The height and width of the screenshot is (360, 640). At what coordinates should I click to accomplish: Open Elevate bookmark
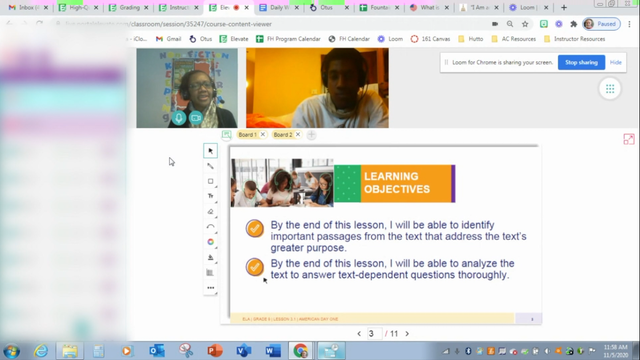pyautogui.click(x=234, y=39)
